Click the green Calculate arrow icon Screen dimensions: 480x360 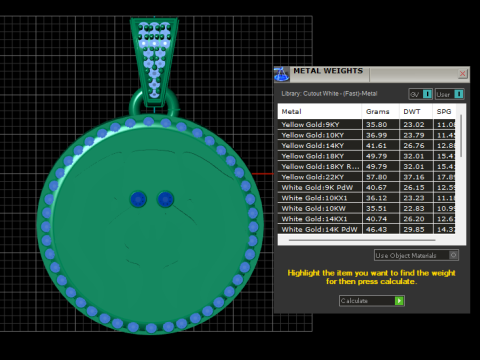click(399, 301)
